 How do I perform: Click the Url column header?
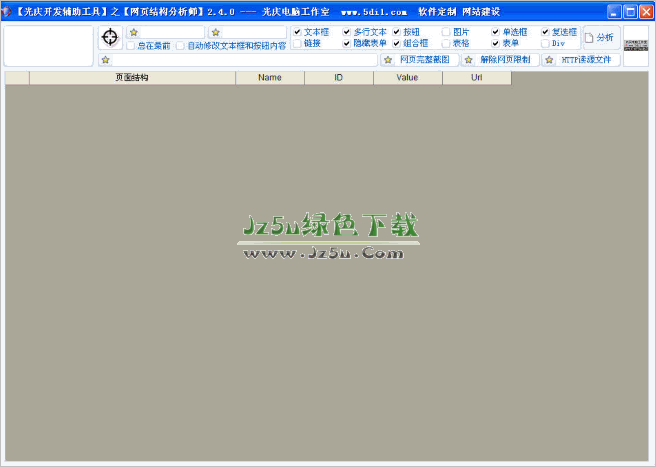coord(477,78)
